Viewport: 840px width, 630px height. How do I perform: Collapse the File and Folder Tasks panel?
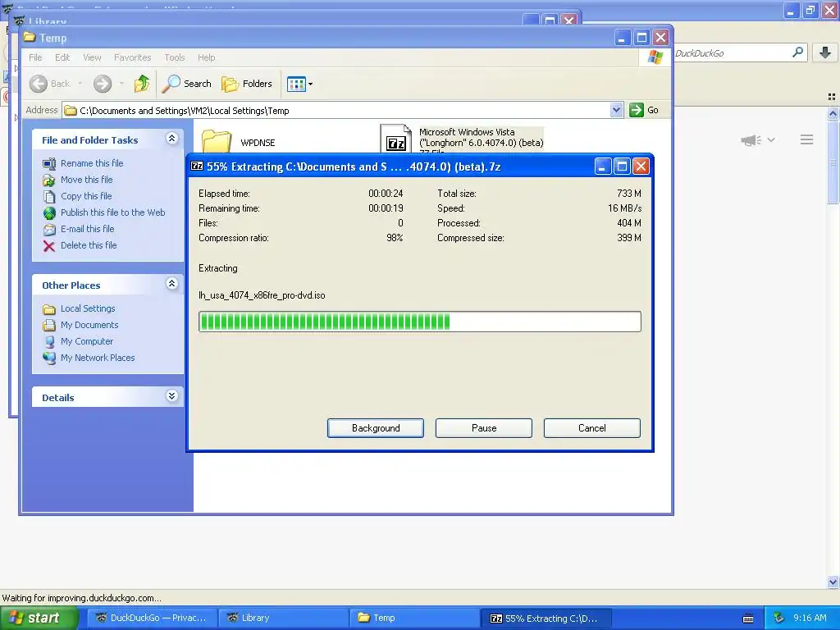coord(171,139)
